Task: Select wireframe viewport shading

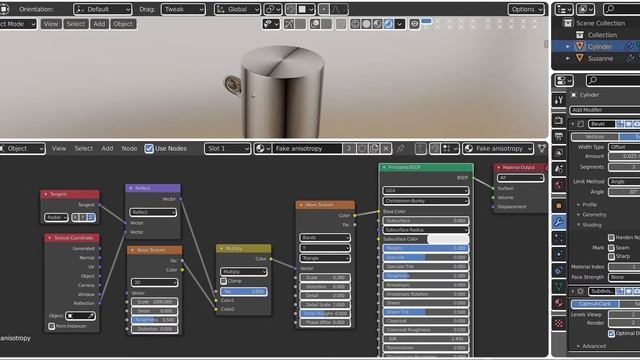Action: click(356, 24)
